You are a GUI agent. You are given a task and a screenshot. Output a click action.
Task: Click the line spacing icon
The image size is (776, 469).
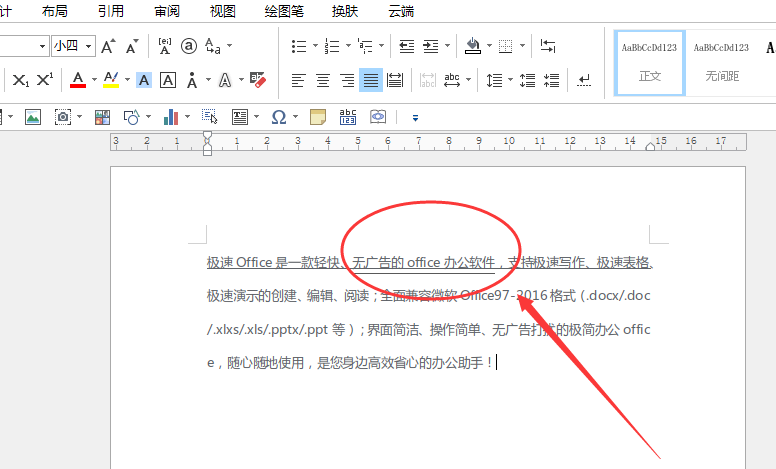pyautogui.click(x=494, y=80)
